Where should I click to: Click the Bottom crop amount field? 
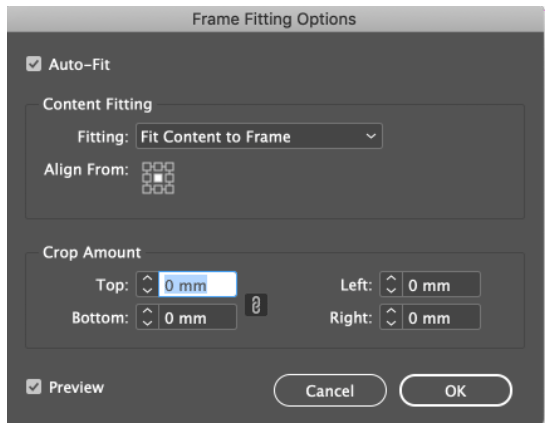pos(198,318)
